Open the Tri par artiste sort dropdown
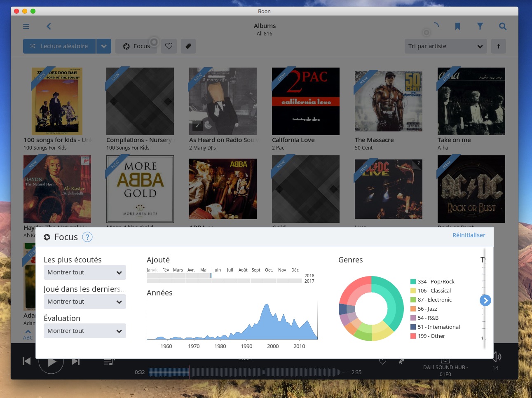Screen dimensions: 532x398 [445, 46]
